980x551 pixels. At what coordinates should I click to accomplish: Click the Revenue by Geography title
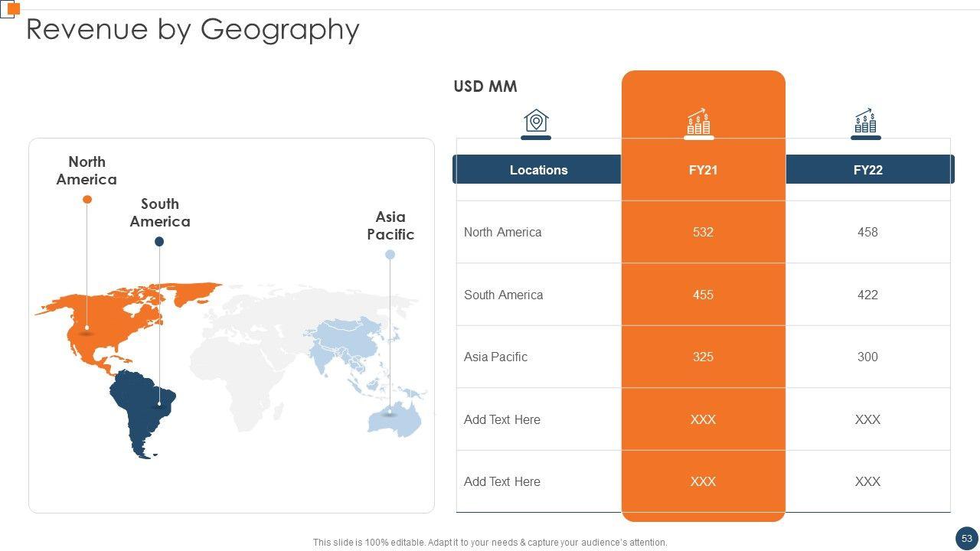click(x=193, y=29)
